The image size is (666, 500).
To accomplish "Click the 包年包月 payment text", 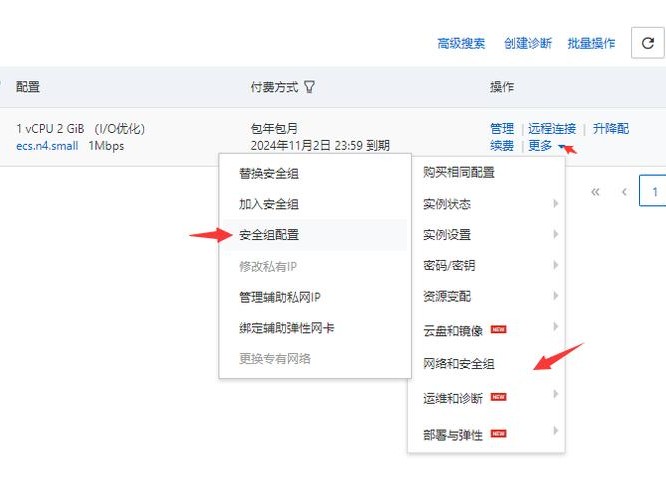I will click(274, 128).
